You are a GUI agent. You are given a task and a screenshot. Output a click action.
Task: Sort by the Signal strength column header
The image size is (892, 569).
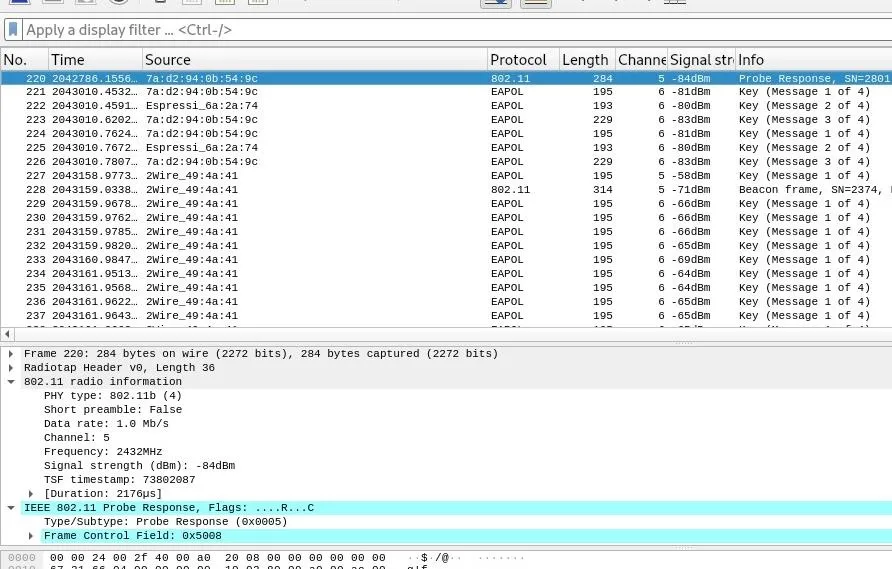point(701,60)
